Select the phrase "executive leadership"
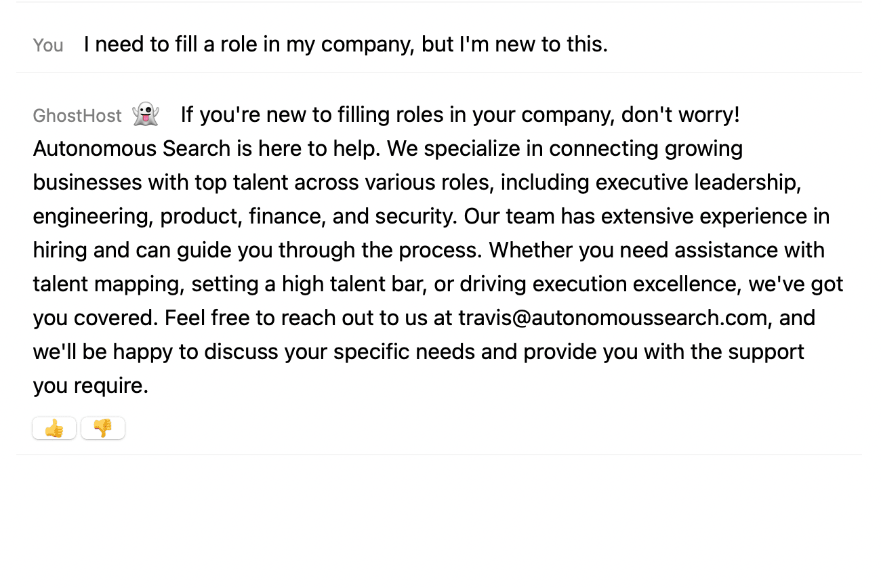 (698, 182)
